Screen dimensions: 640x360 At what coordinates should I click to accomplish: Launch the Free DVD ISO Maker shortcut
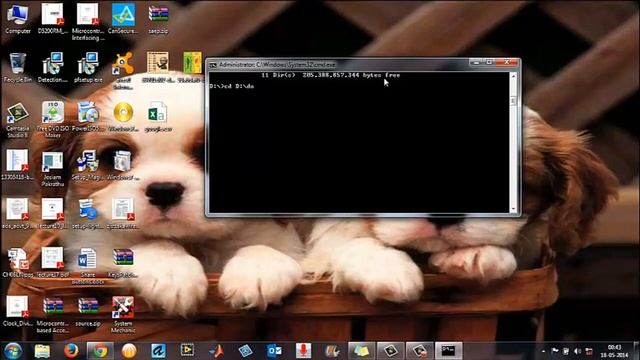click(53, 119)
